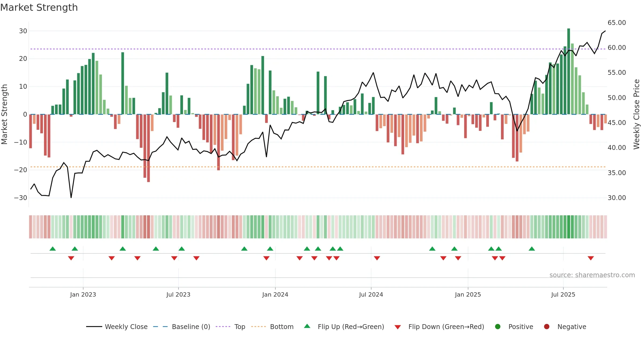Click the Weekly Close Price axis title
The width and height of the screenshot is (644, 362).
[x=636, y=114]
